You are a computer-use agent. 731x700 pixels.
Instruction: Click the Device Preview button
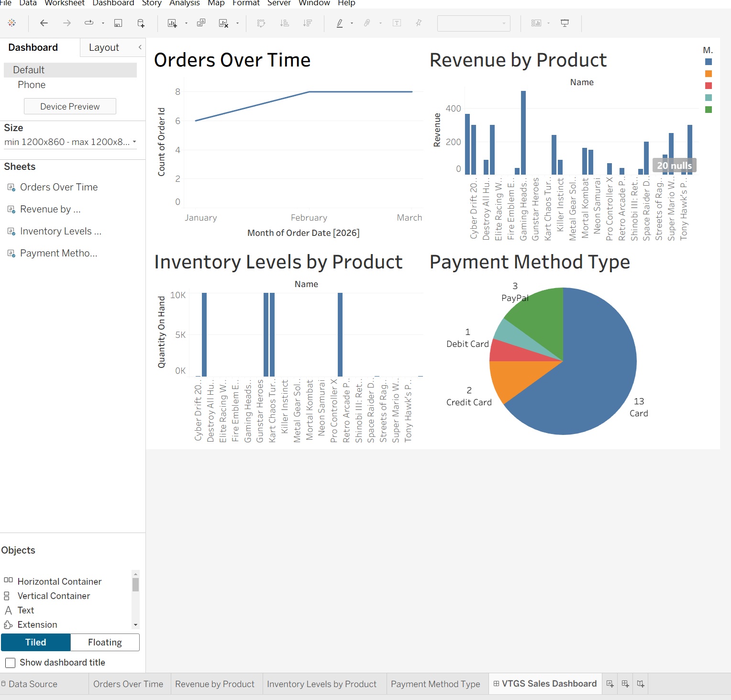[x=70, y=106]
